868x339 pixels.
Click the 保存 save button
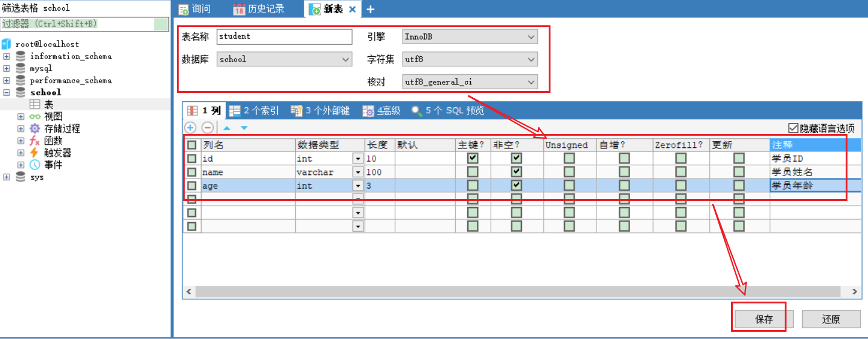[764, 319]
